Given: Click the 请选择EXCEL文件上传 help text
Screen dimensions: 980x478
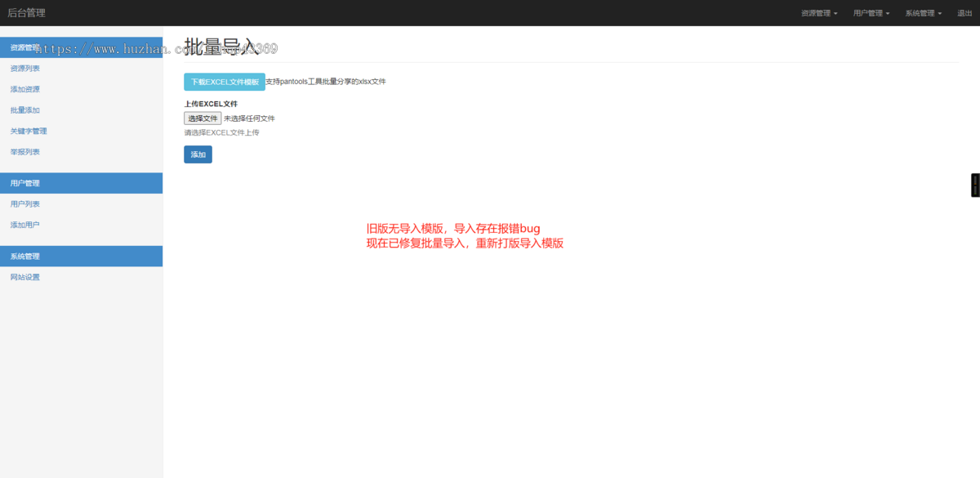Looking at the screenshot, I should [x=221, y=132].
